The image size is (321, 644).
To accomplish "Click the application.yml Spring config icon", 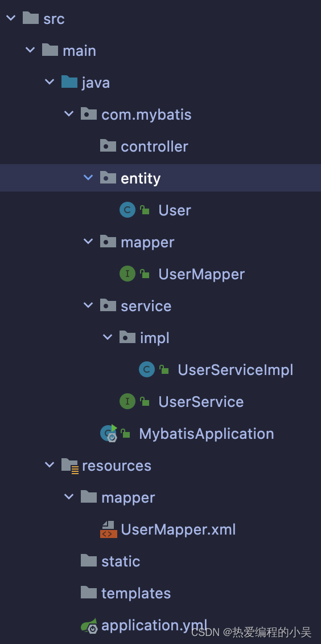I will point(89,626).
